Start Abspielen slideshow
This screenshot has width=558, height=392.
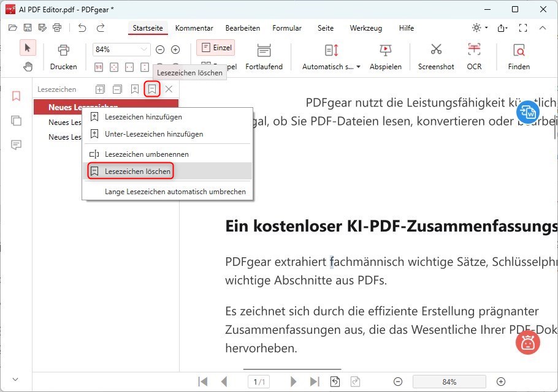[386, 57]
